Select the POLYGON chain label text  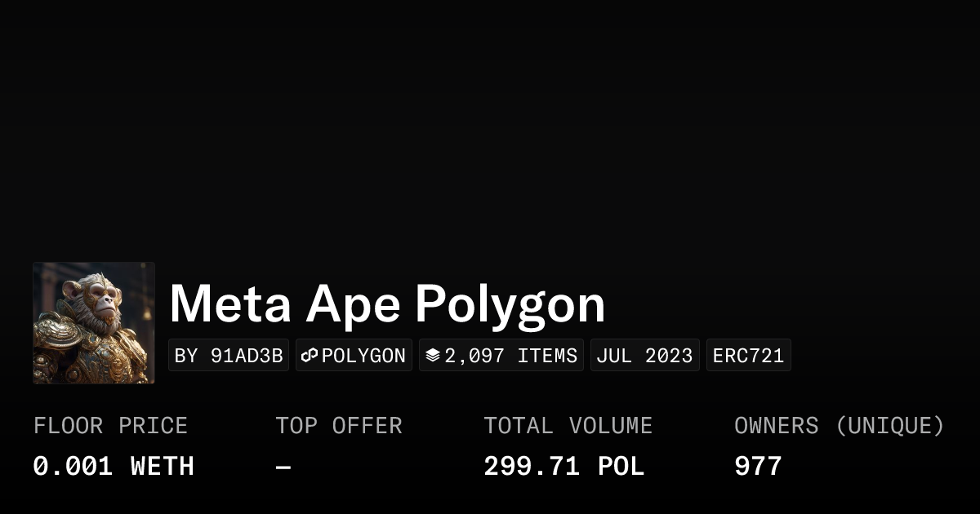(x=363, y=356)
